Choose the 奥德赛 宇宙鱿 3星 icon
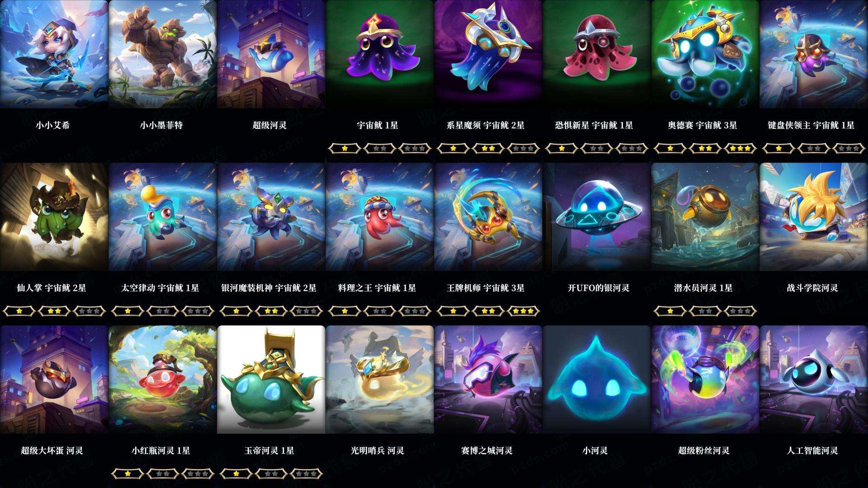The height and width of the screenshot is (488, 868). coord(705,54)
